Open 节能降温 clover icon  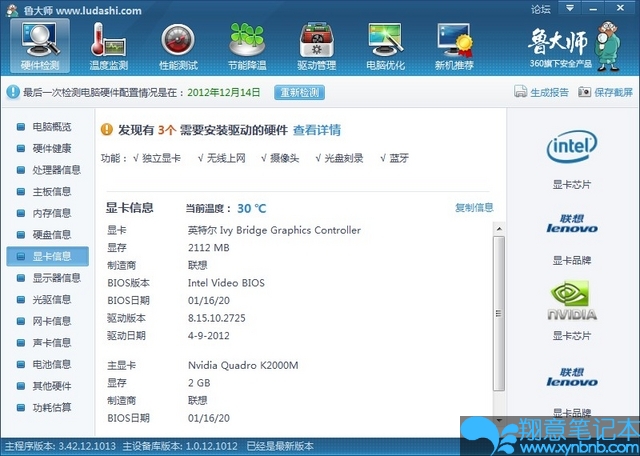(x=247, y=40)
